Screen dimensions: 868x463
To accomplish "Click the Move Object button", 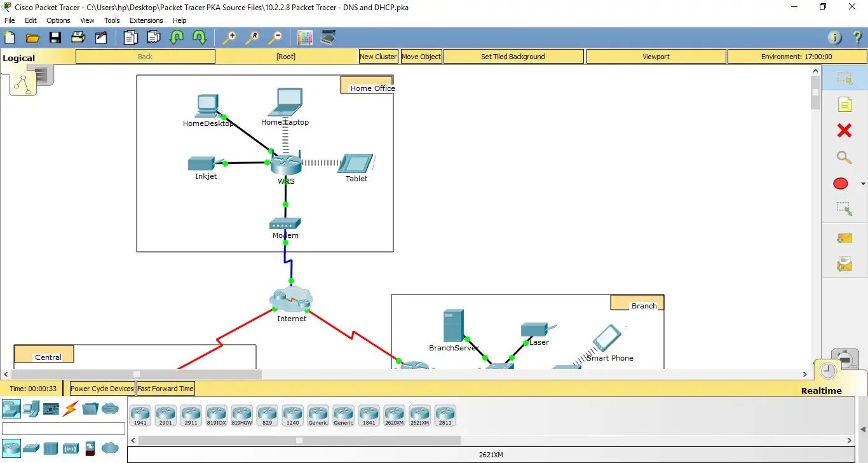I will coord(421,57).
